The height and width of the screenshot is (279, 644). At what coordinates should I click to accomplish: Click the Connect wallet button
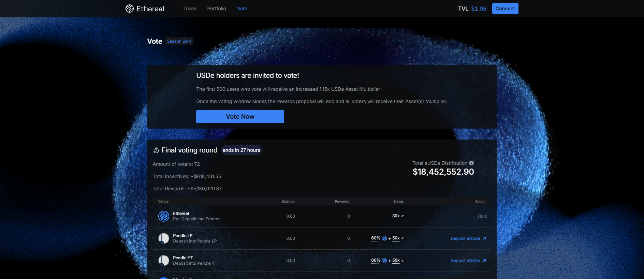505,9
